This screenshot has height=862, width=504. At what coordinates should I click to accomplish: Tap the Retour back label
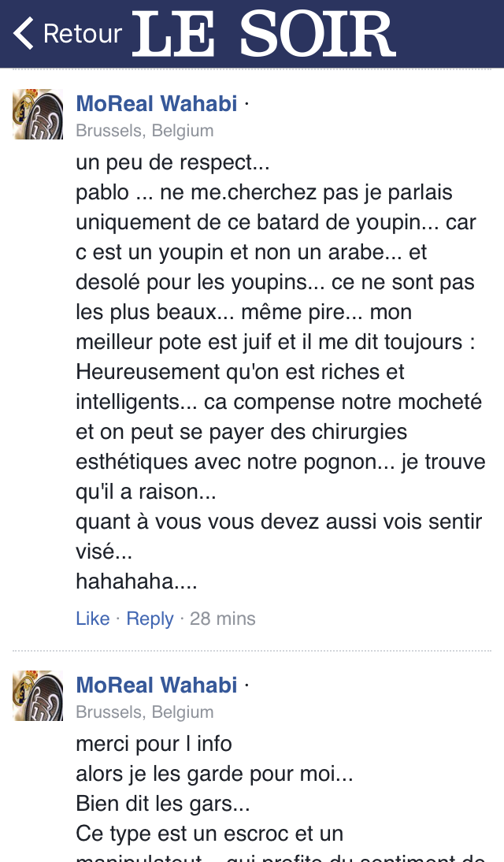83,34
